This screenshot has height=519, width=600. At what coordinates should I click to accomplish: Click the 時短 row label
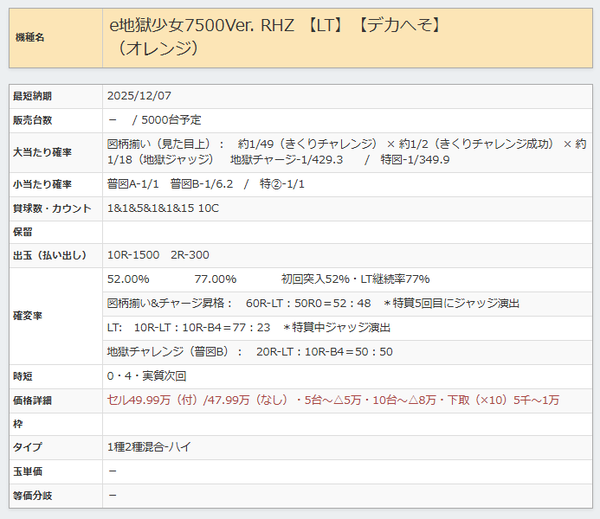[x=23, y=377]
